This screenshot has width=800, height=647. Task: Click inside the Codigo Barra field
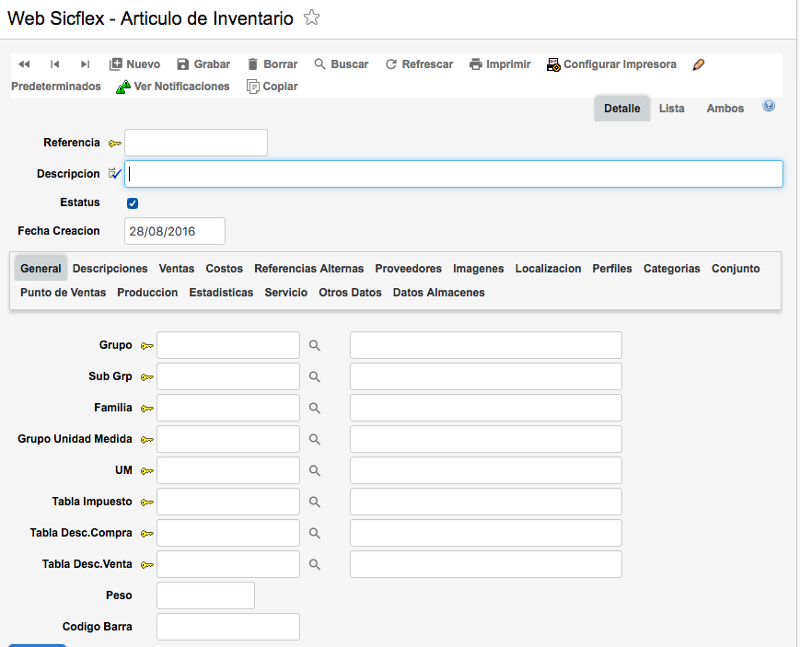227,626
